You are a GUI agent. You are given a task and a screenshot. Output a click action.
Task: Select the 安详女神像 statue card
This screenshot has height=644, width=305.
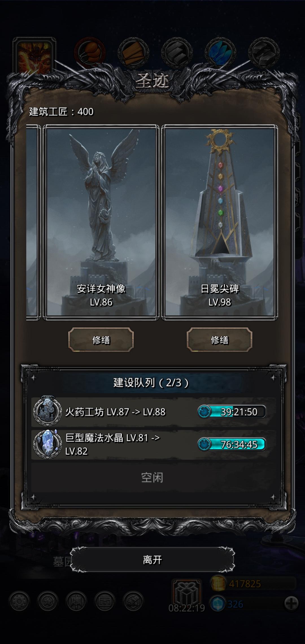(x=101, y=222)
